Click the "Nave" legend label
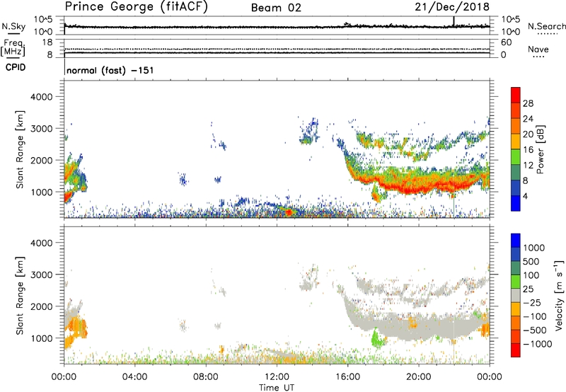 [538, 50]
